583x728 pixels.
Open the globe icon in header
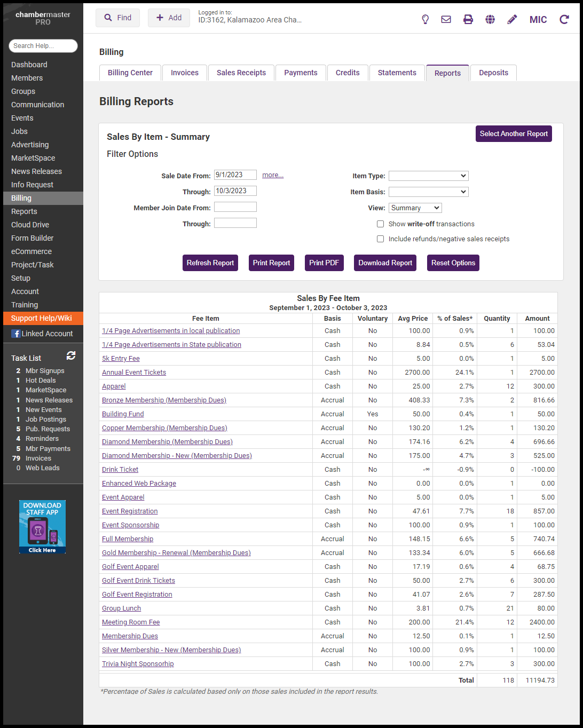(x=490, y=19)
